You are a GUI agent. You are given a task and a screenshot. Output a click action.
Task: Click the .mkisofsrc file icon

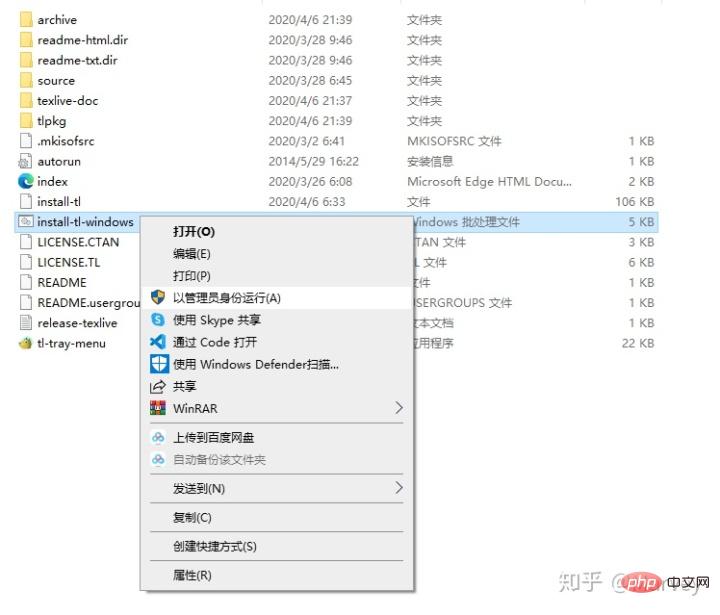(26, 141)
